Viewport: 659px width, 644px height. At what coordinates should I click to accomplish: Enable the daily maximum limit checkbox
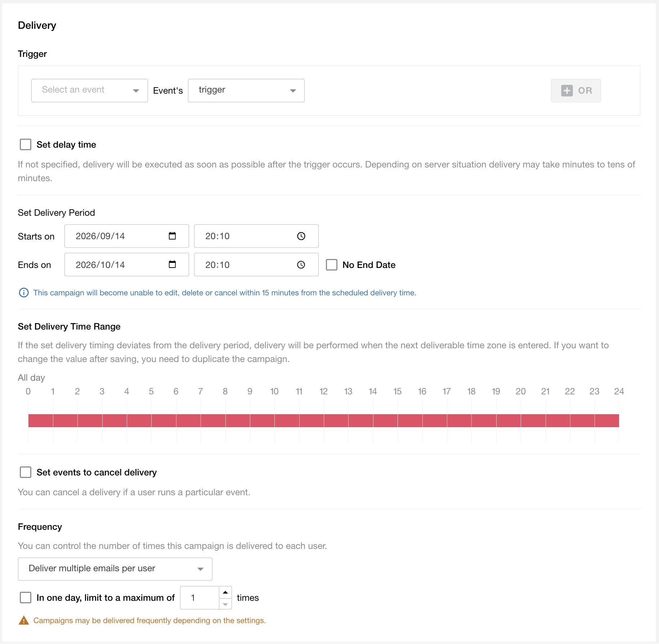26,598
